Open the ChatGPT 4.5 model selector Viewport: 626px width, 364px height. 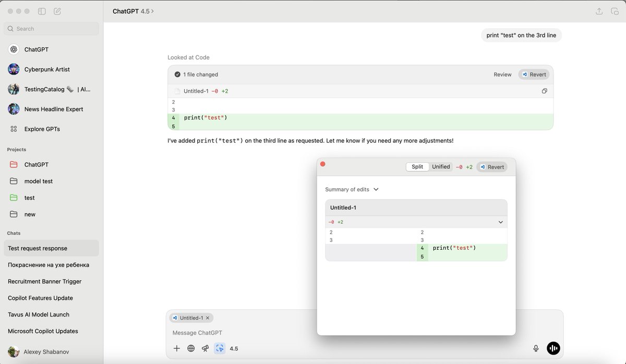coord(134,11)
